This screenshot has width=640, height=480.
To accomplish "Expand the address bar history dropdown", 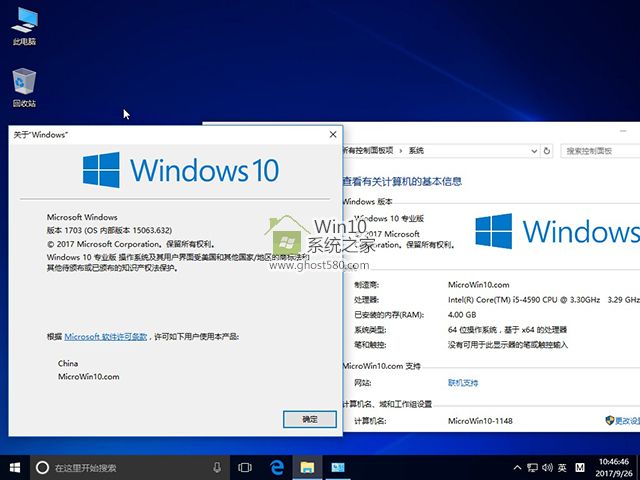I will click(x=534, y=151).
